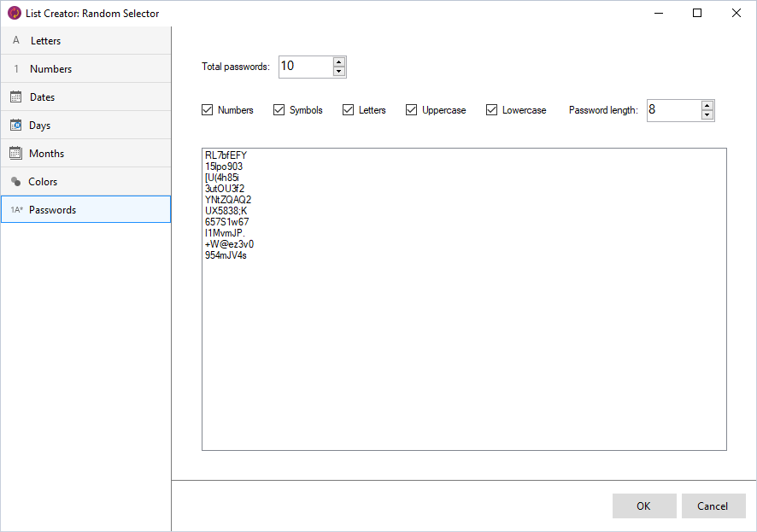Go to the Days category
The image size is (757, 532).
(x=86, y=125)
